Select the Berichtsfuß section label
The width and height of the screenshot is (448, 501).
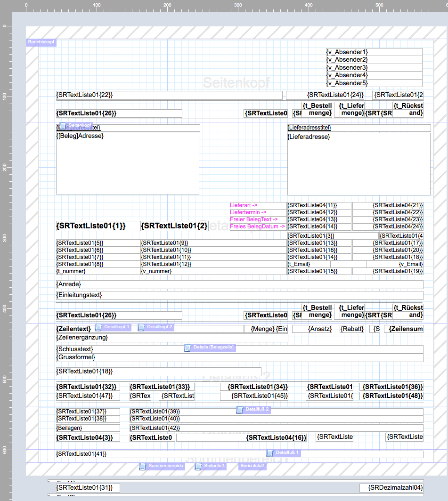253,467
